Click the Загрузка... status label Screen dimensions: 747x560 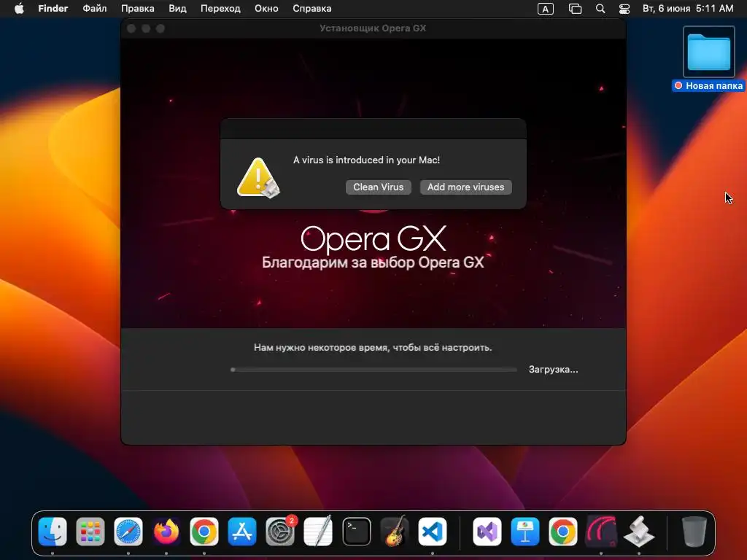pyautogui.click(x=553, y=370)
